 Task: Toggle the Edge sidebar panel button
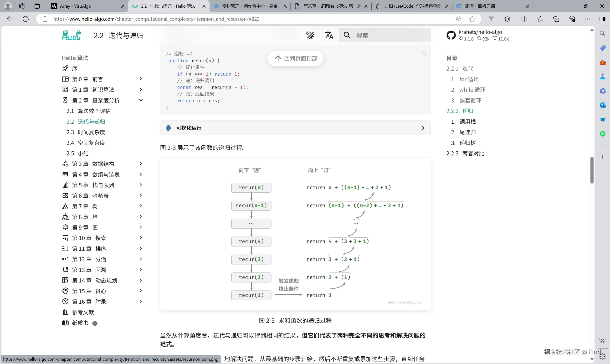click(602, 19)
